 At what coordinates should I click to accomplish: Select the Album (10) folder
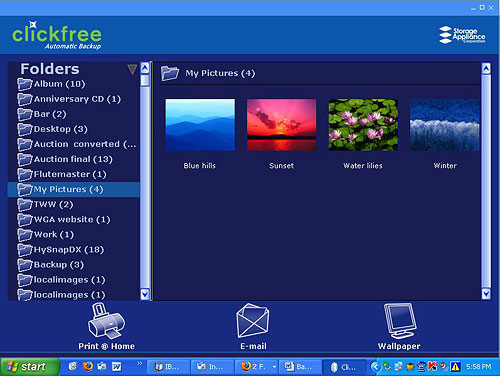[x=59, y=84]
